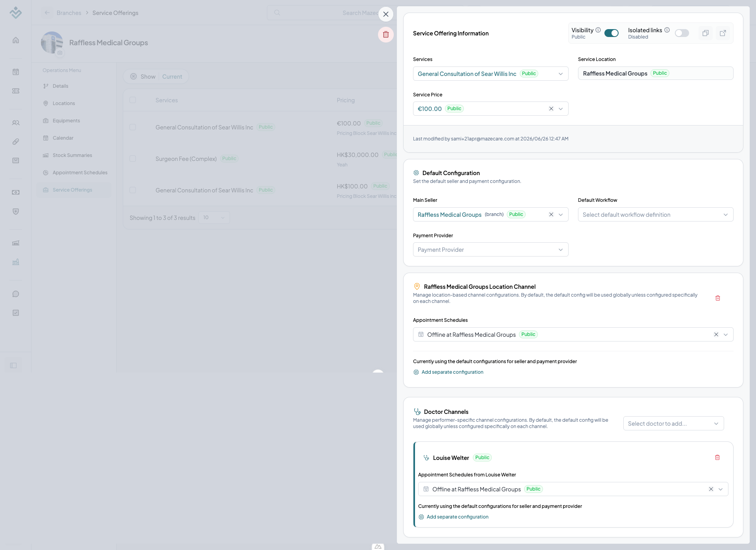Open the Services selection field

coord(491,74)
